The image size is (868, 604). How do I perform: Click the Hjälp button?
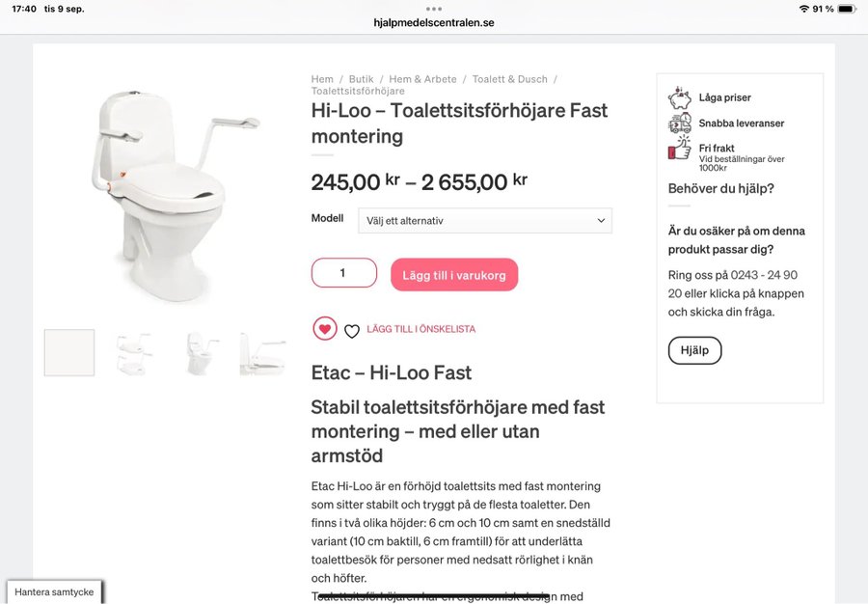pos(694,350)
